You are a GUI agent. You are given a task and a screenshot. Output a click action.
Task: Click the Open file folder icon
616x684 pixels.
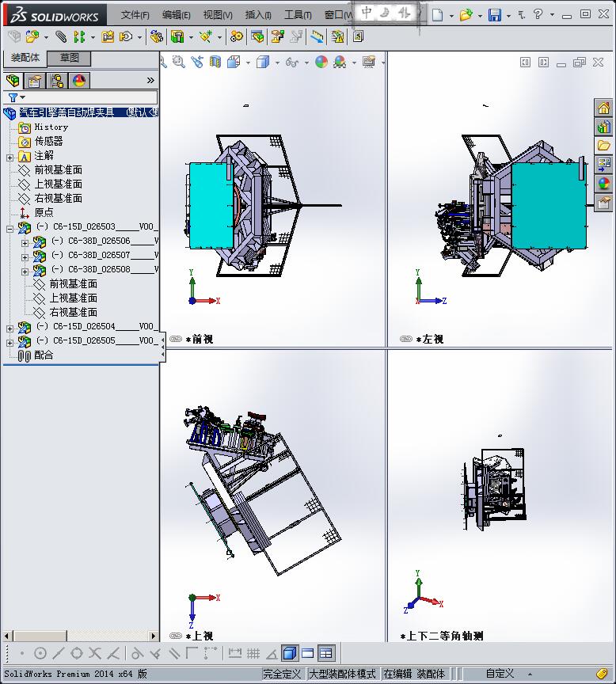pos(466,15)
